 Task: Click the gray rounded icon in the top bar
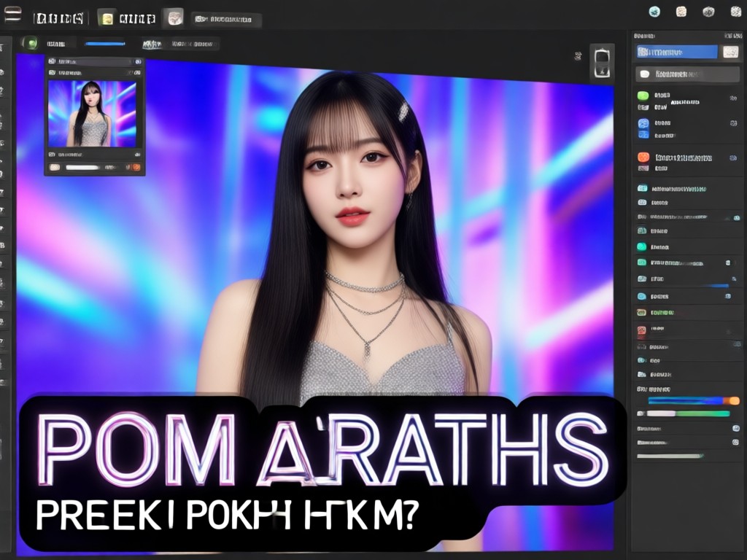pyautogui.click(x=175, y=18)
